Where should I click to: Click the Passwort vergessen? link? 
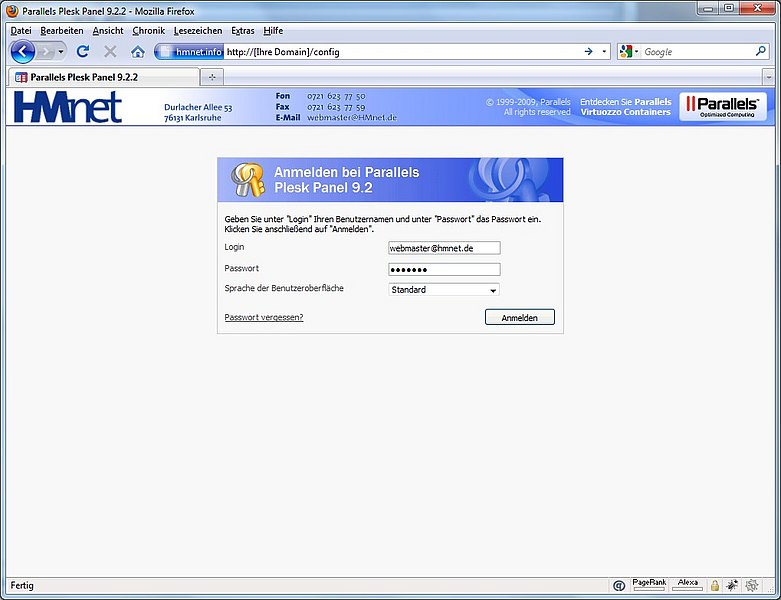tap(264, 317)
